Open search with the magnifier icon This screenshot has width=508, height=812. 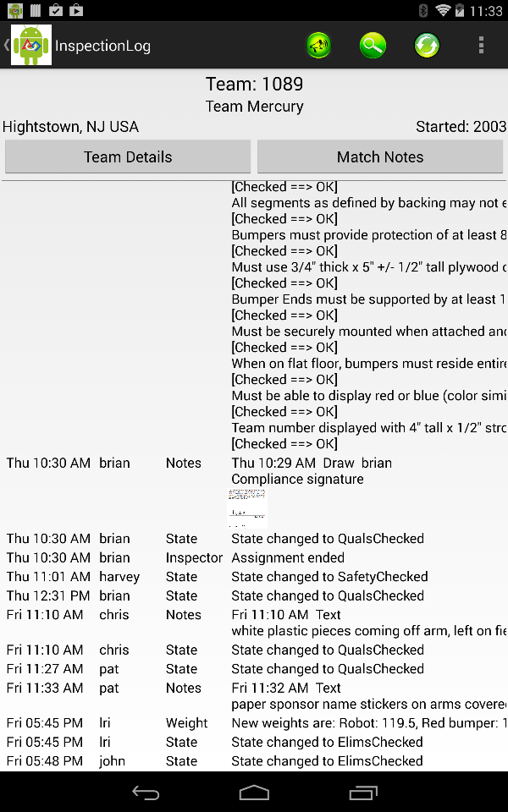pos(373,46)
